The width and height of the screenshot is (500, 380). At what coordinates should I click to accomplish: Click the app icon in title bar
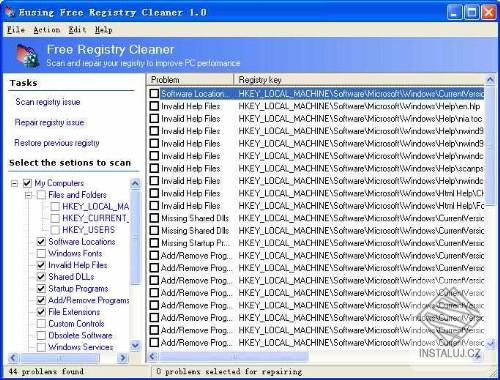point(9,12)
